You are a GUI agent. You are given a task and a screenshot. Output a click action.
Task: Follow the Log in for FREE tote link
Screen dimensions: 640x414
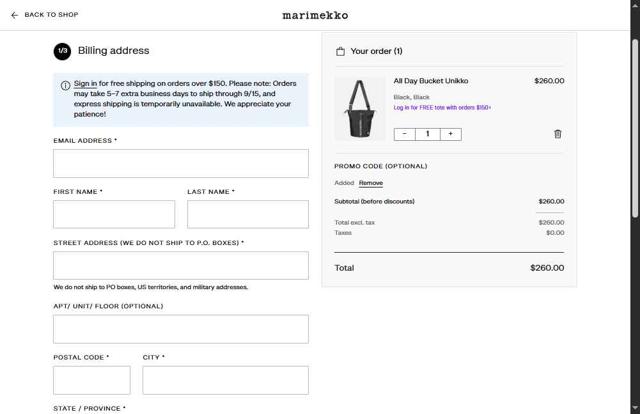(442, 107)
